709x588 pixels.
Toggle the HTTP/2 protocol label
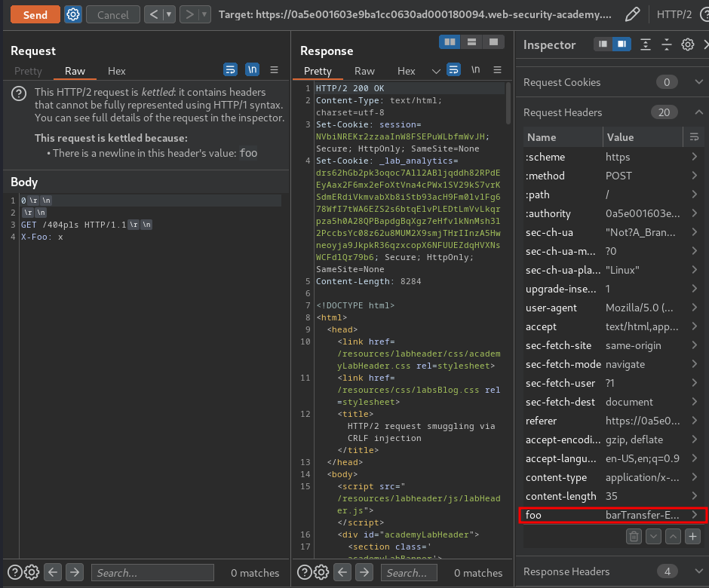pos(674,14)
